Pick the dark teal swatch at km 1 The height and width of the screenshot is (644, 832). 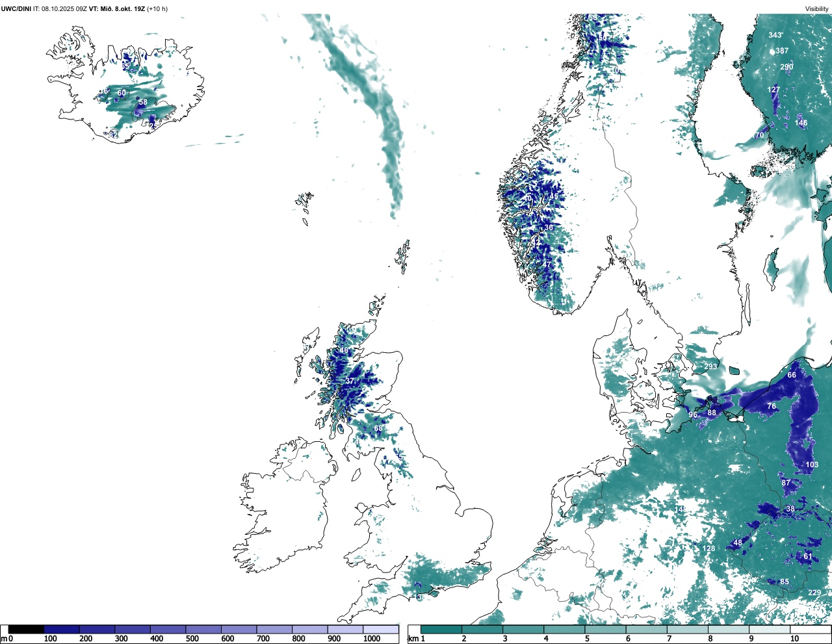point(441,629)
